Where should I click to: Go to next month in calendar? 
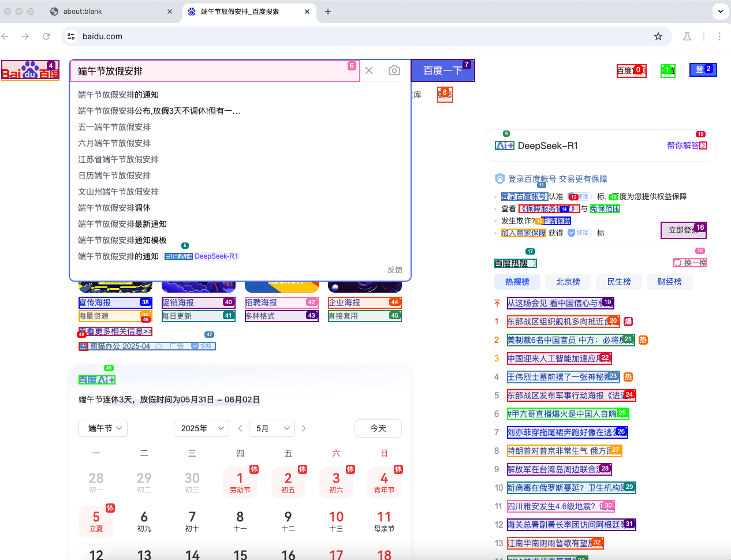(304, 428)
